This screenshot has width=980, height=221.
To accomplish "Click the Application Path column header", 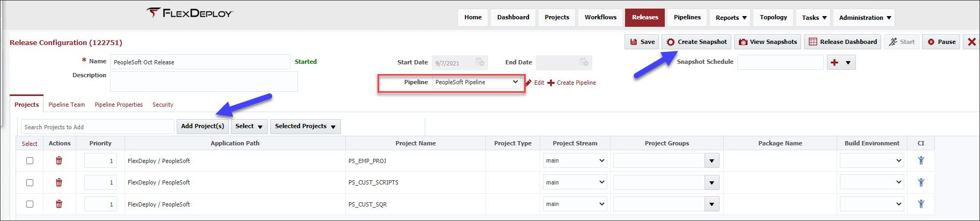I will pyautogui.click(x=235, y=143).
